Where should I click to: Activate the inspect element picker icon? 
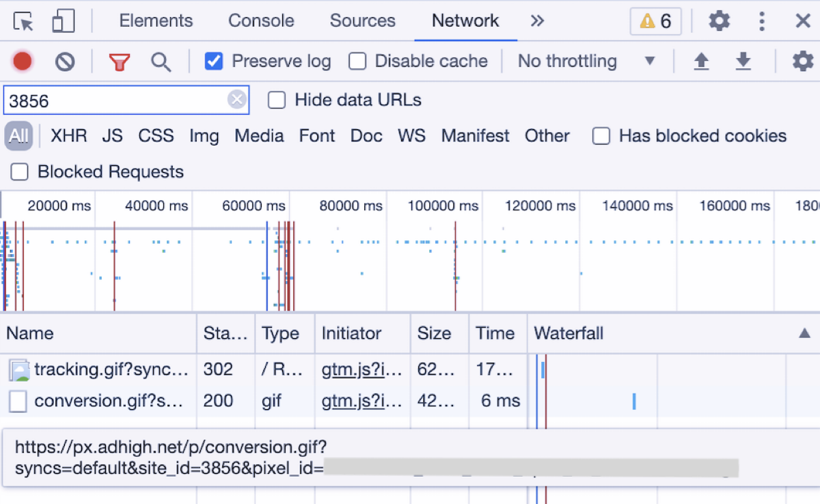pyautogui.click(x=24, y=21)
